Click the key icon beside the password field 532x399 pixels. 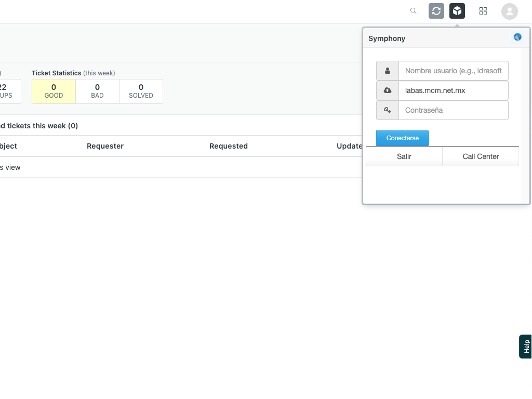387,110
